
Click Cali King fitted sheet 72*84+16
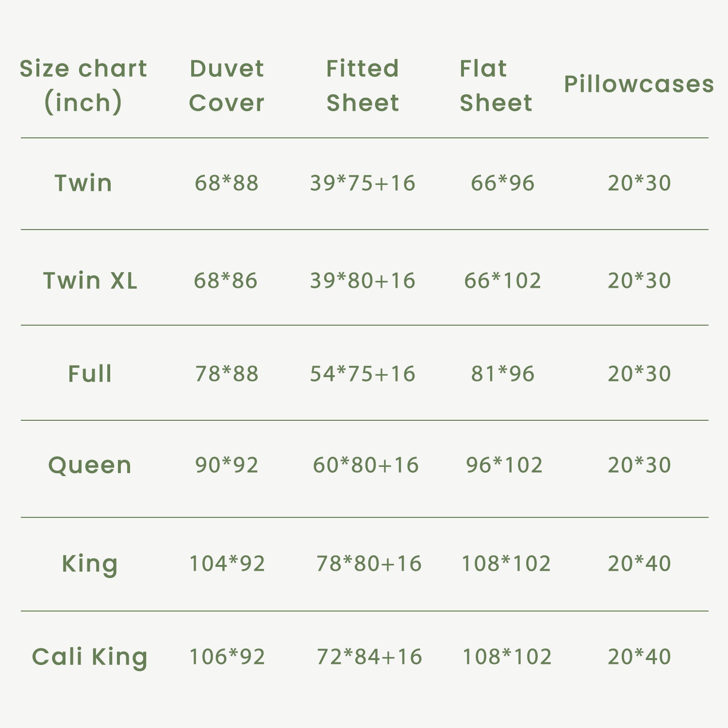[x=369, y=657]
